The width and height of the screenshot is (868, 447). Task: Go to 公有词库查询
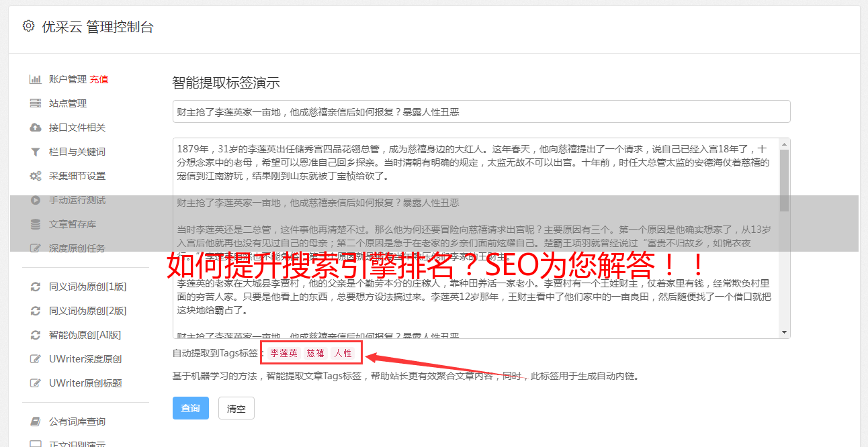77,421
